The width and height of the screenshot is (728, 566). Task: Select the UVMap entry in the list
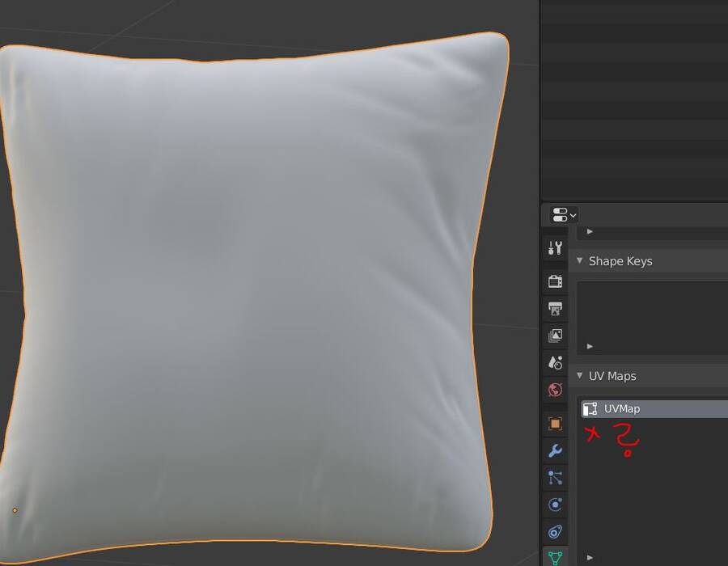[654, 408]
